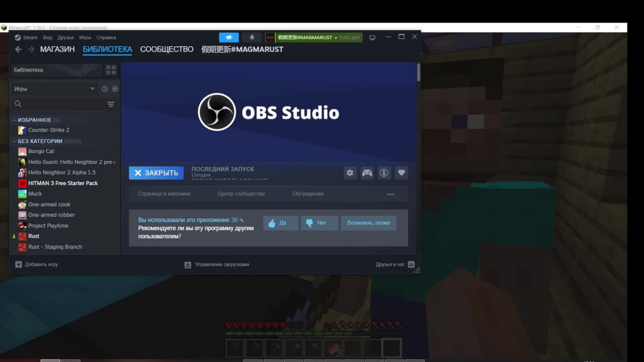Click the ЗАКРЫТЬ button for OBS Studio
This screenshot has height=362, width=644.
(x=156, y=173)
